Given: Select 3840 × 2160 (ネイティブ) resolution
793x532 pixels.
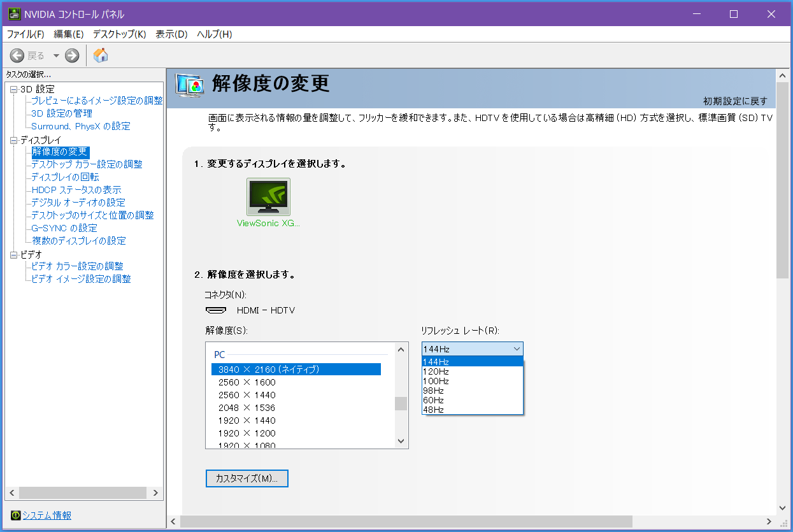Looking at the screenshot, I should (296, 370).
